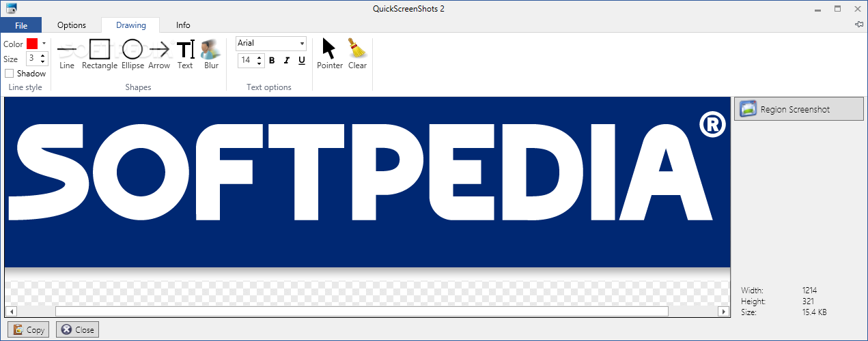Maximize the QuickScreenShots window
Screen dimensions: 868x341
coord(837,8)
